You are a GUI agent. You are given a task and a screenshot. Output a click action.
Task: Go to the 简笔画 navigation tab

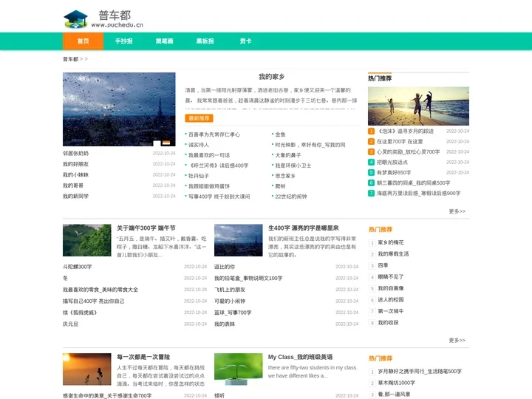click(x=164, y=41)
